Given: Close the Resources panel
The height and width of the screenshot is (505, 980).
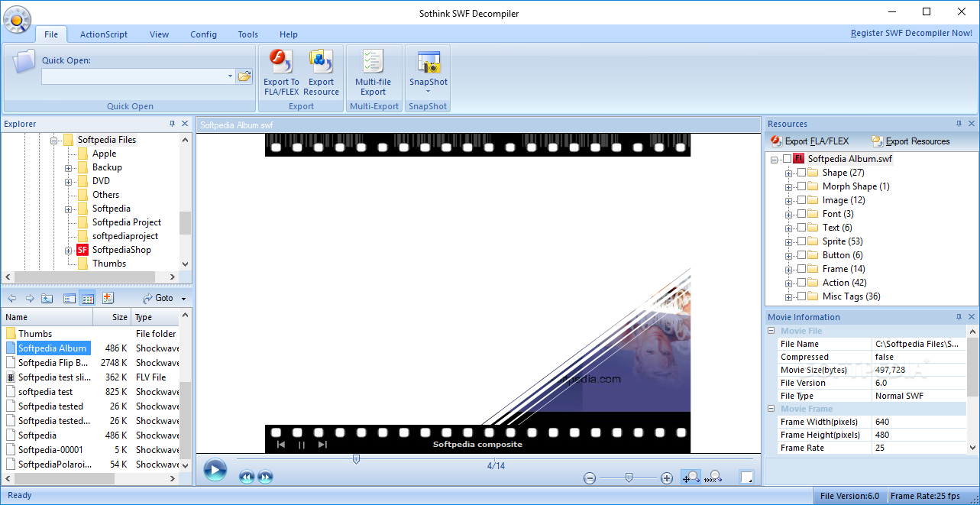Looking at the screenshot, I should (x=972, y=124).
